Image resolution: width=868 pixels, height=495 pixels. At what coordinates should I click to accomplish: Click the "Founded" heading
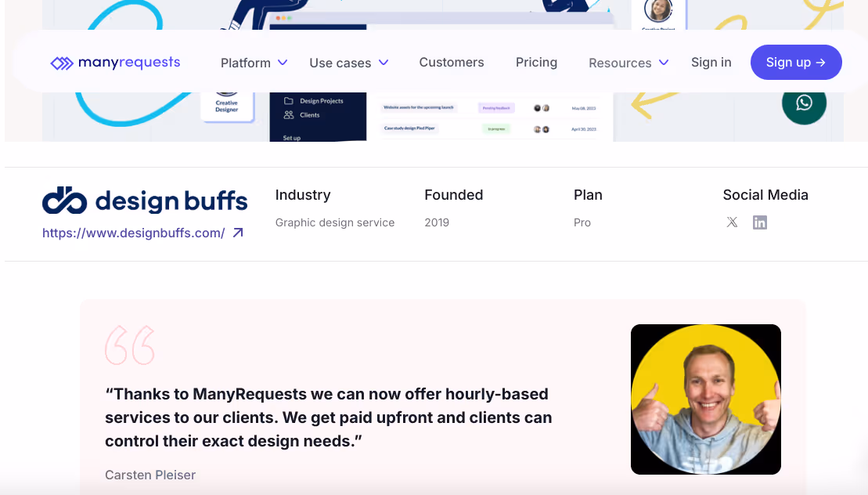pyautogui.click(x=454, y=195)
